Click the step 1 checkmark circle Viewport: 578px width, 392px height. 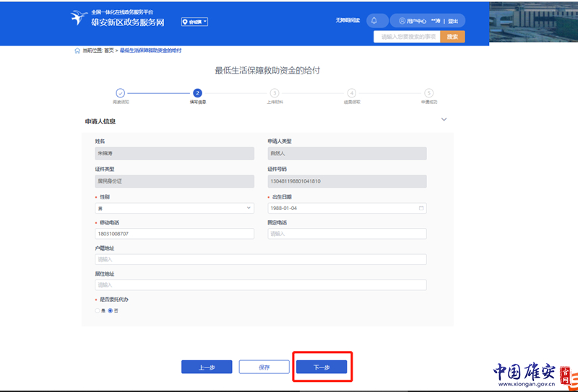click(x=120, y=93)
